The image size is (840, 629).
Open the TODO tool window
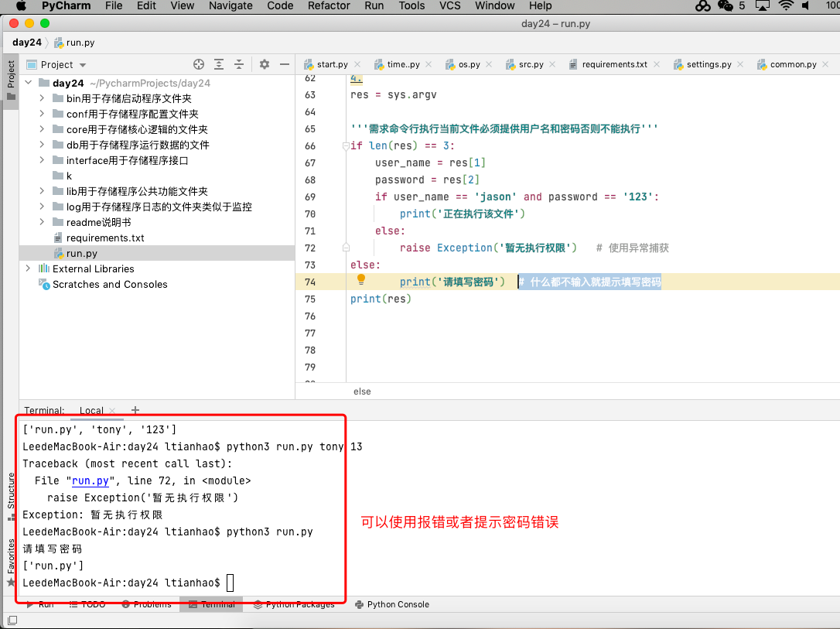click(x=87, y=604)
